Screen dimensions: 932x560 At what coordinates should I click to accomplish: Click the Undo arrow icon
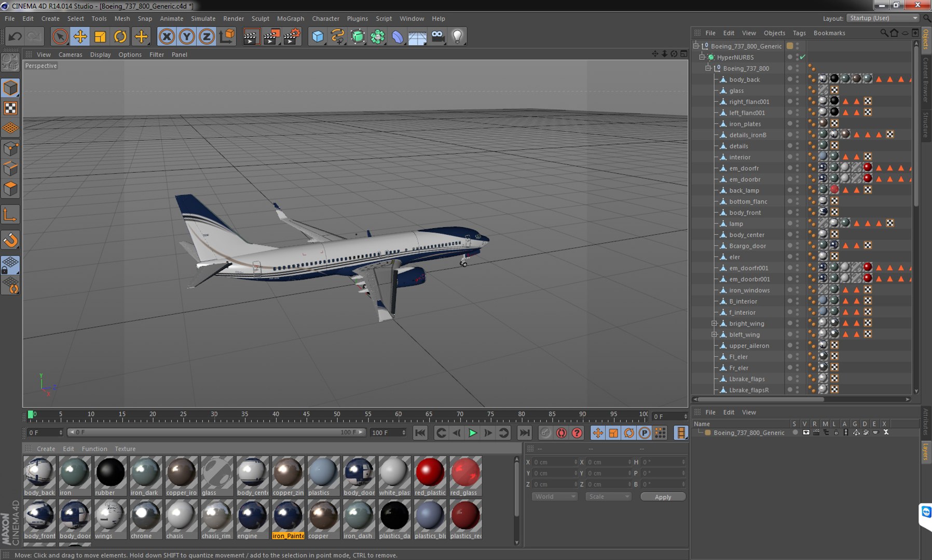[x=15, y=36]
